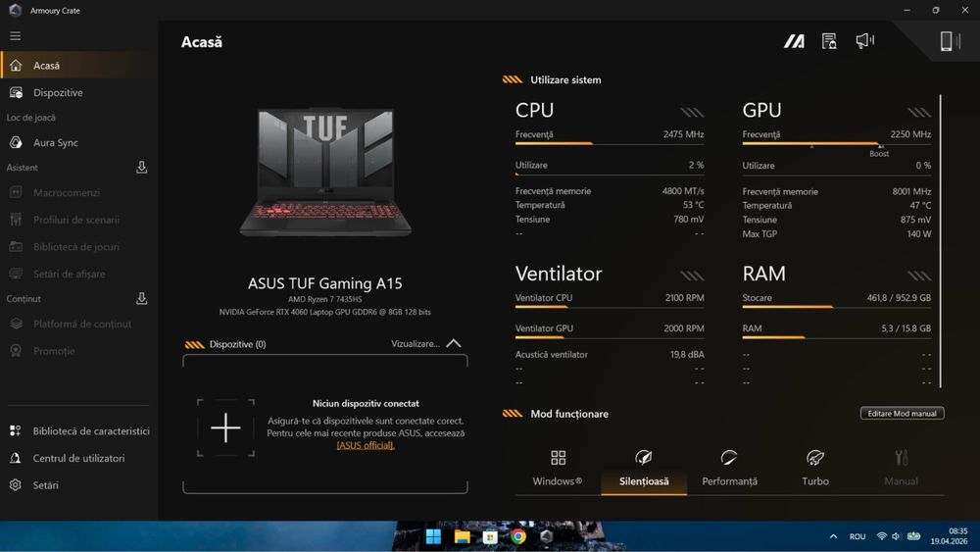Click download icon next to Asistent

tap(142, 168)
